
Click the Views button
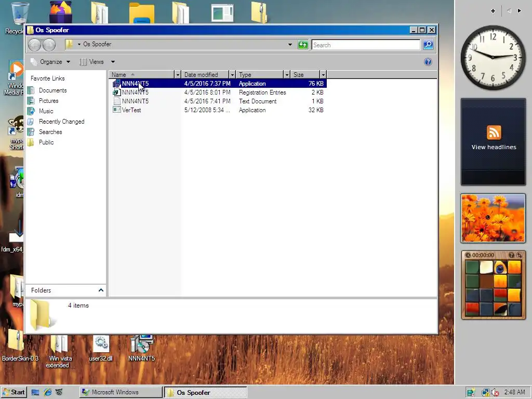click(x=91, y=62)
